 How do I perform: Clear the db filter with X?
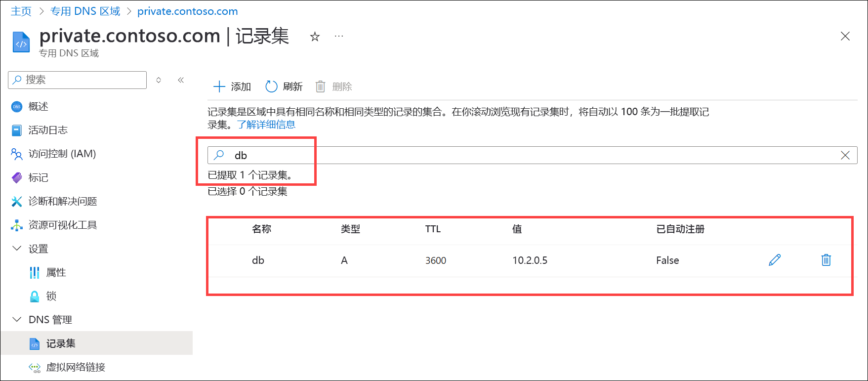click(845, 155)
